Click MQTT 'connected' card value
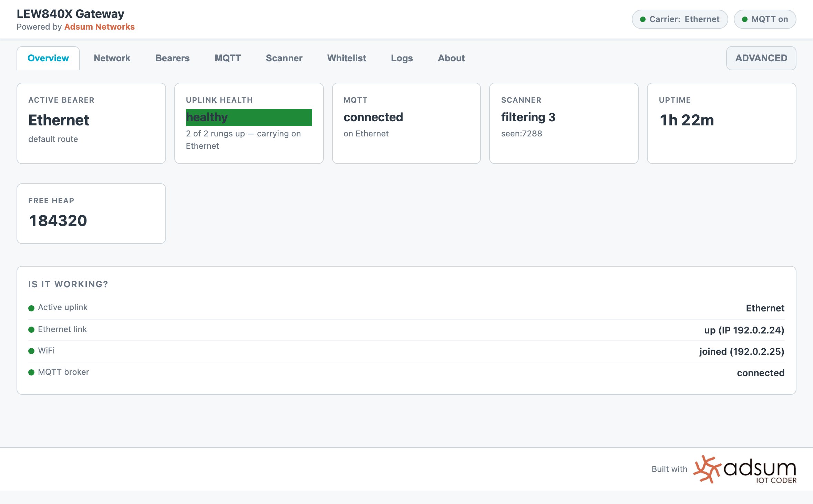 point(373,117)
